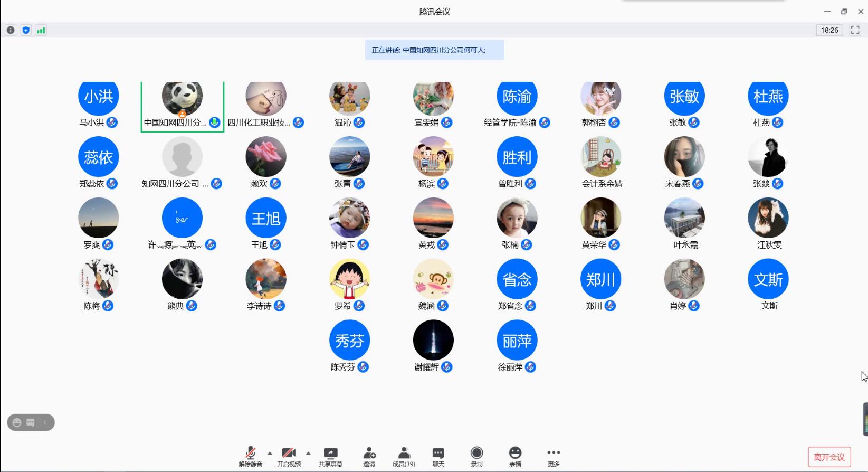Viewport: 868px width, 472px height.
Task: Click the blue security shield icon
Action: point(26,30)
